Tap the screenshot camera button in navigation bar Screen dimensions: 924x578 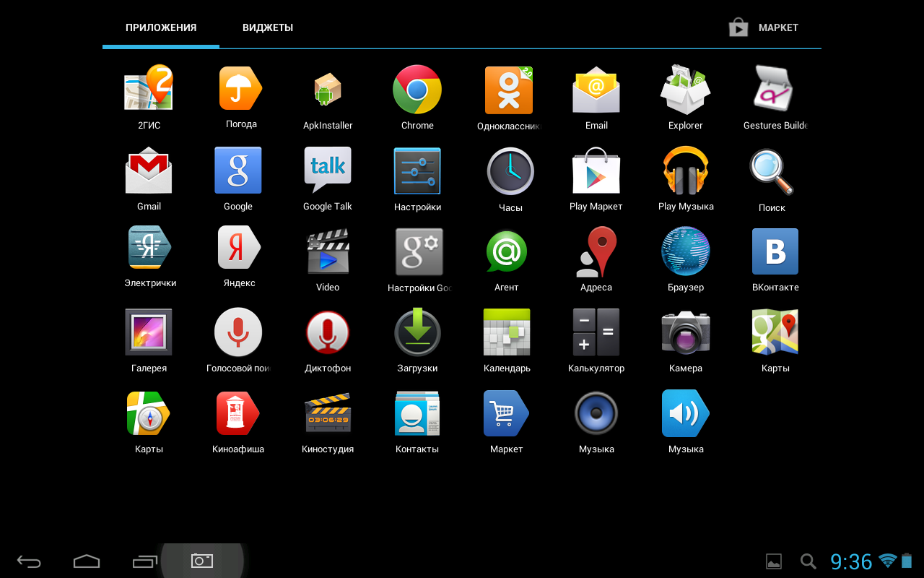(202, 561)
